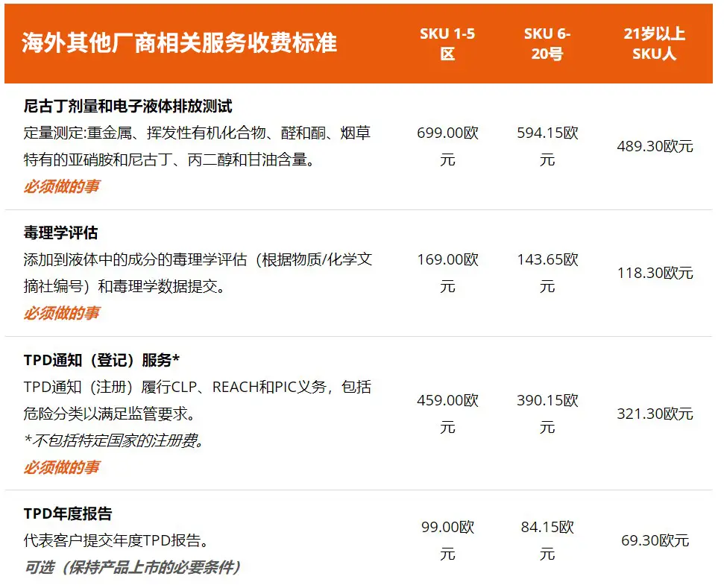Click heading TPD年度报告
Image resolution: width=724 pixels, height=588 pixels.
(x=68, y=513)
